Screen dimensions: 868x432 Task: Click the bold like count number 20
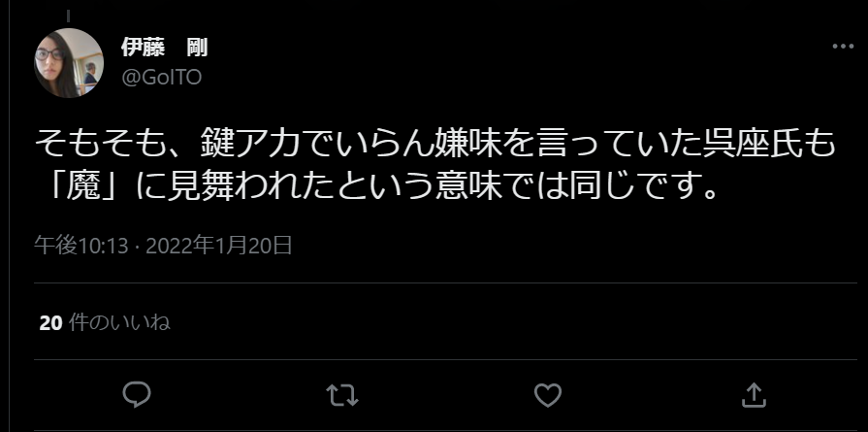(x=50, y=323)
